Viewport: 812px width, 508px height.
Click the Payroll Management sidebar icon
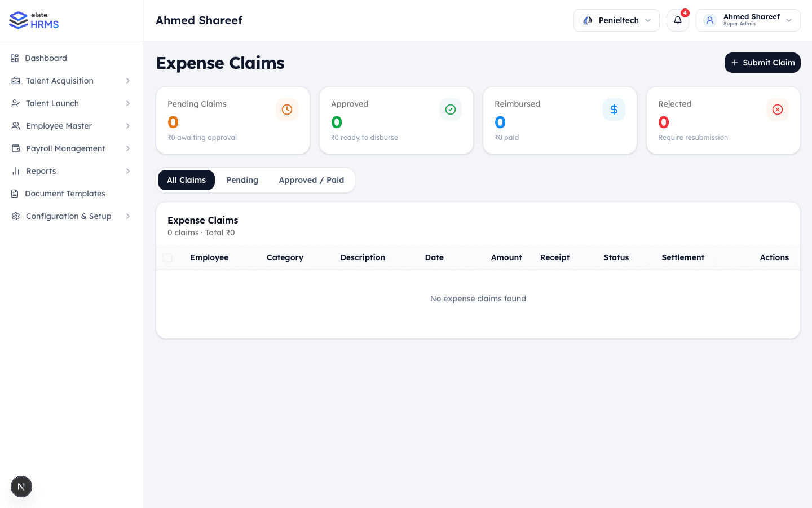(16, 148)
